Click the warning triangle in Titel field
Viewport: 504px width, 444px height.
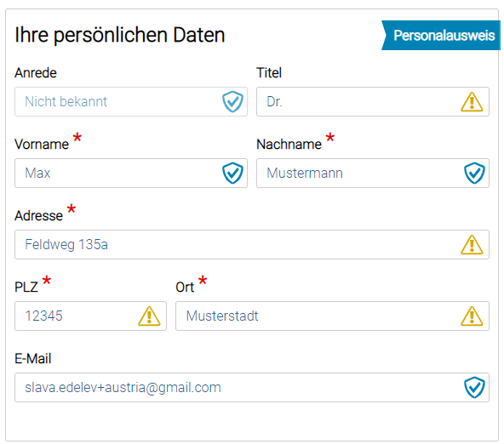[472, 102]
